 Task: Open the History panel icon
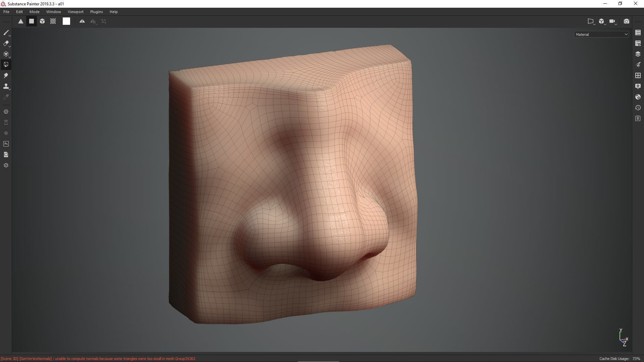click(x=638, y=108)
